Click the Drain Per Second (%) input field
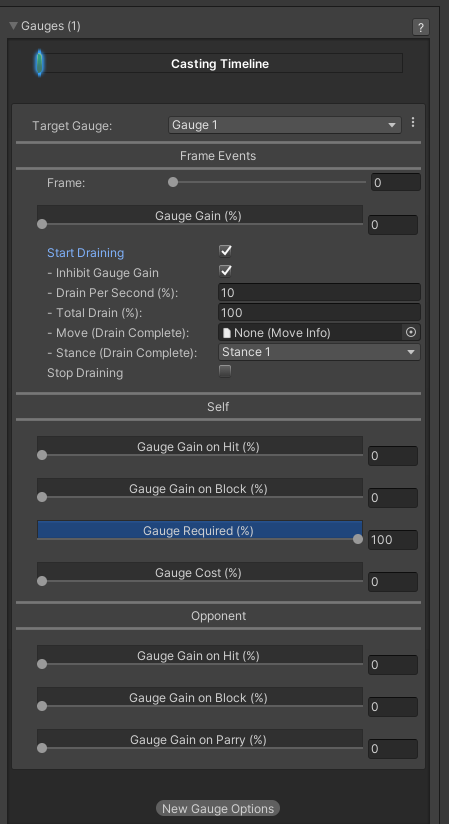 [319, 292]
